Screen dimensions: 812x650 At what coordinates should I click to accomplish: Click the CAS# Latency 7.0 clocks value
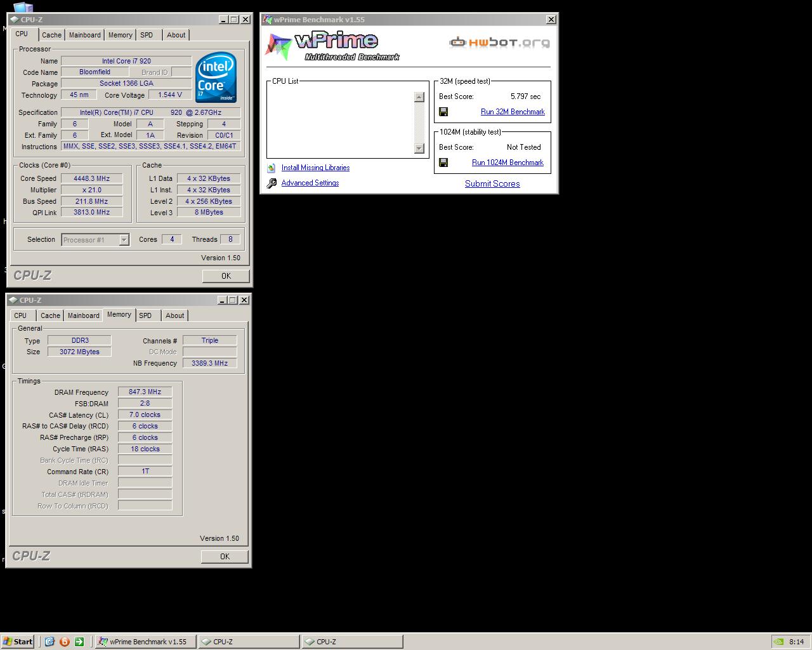(145, 415)
